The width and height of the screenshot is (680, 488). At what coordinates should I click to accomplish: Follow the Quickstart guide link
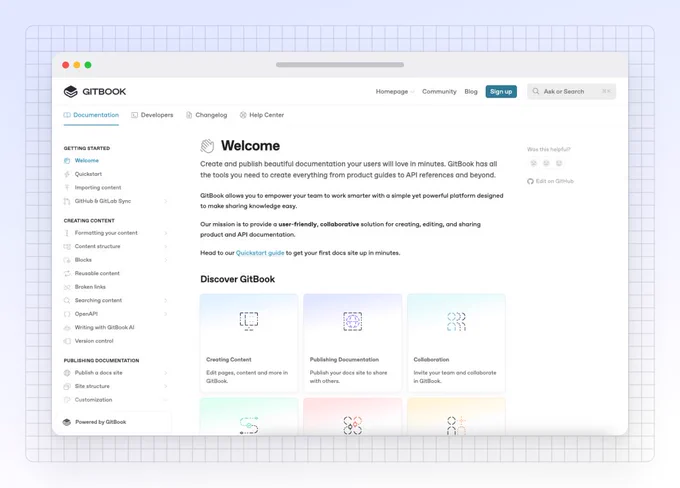tap(260, 253)
